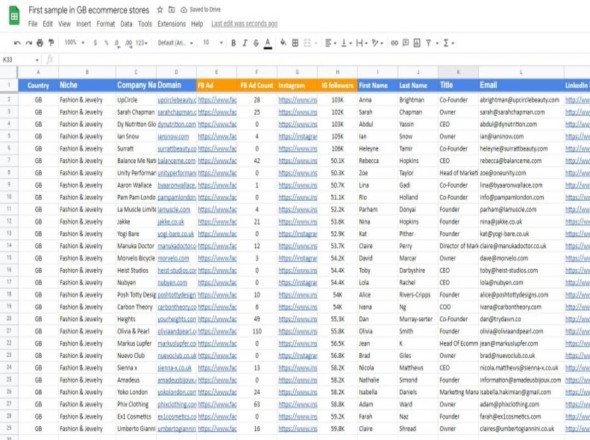Toggle italic formatting
The image size is (590, 440).
pos(245,43)
